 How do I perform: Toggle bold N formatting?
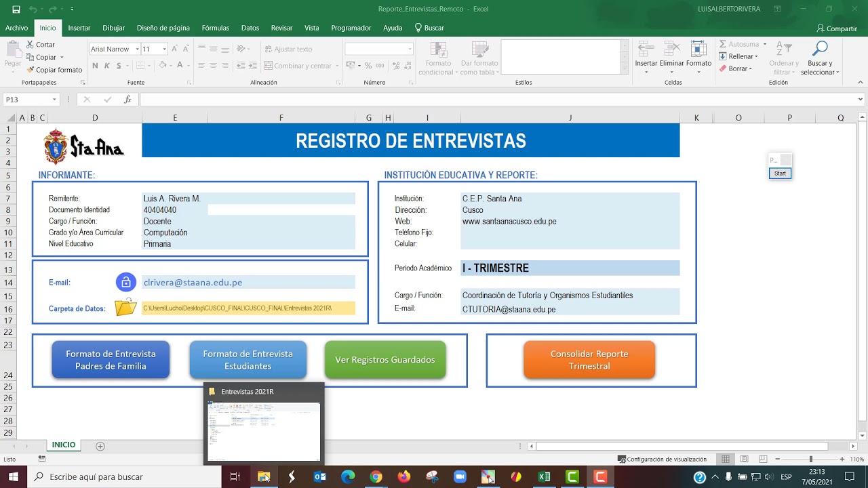click(95, 66)
